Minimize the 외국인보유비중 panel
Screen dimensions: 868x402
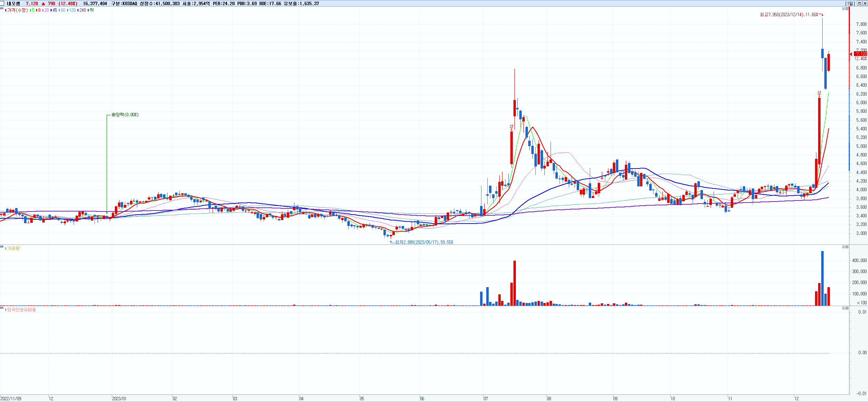[843, 308]
